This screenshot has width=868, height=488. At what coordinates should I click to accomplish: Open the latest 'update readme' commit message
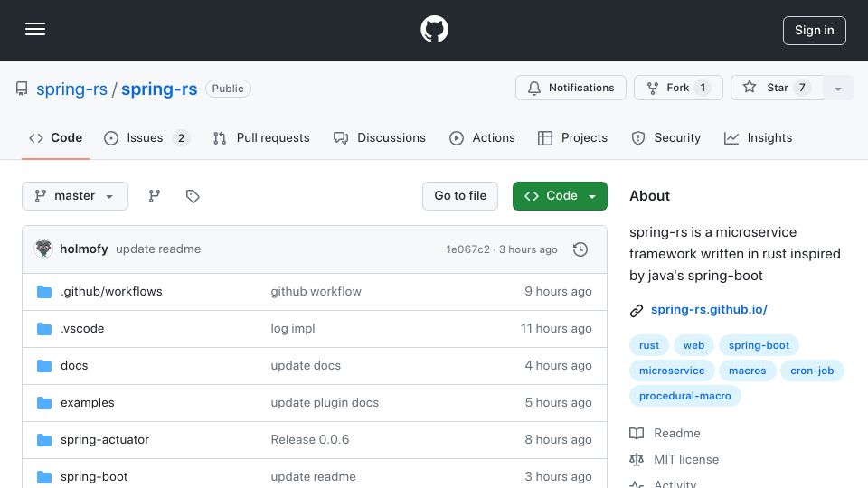158,249
